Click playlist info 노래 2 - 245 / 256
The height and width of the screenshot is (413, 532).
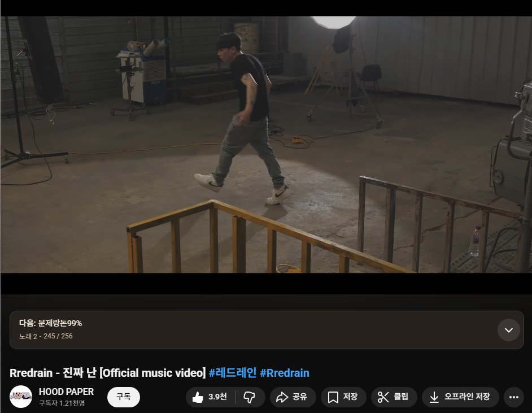(46, 336)
